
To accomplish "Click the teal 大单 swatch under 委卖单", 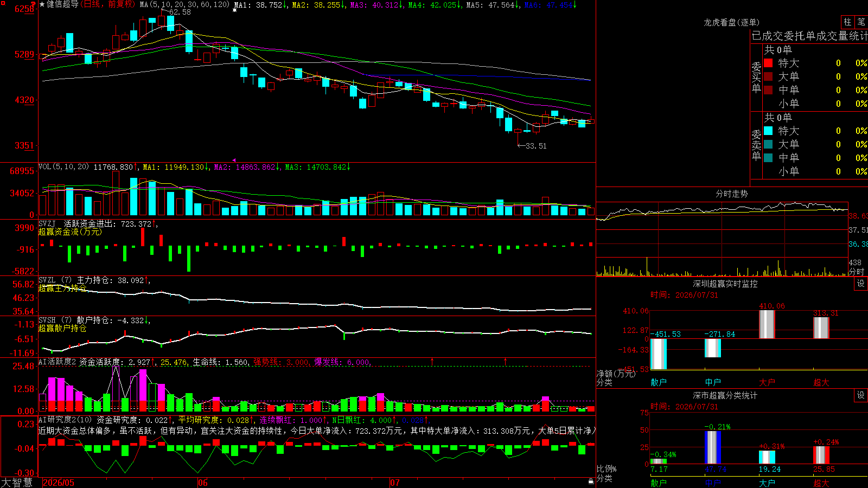I will (768, 144).
